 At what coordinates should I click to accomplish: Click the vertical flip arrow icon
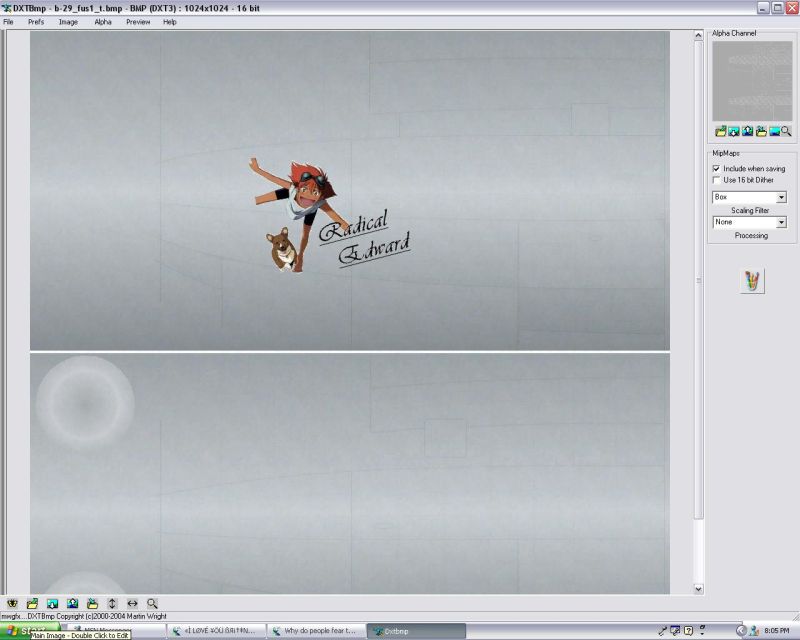(112, 603)
